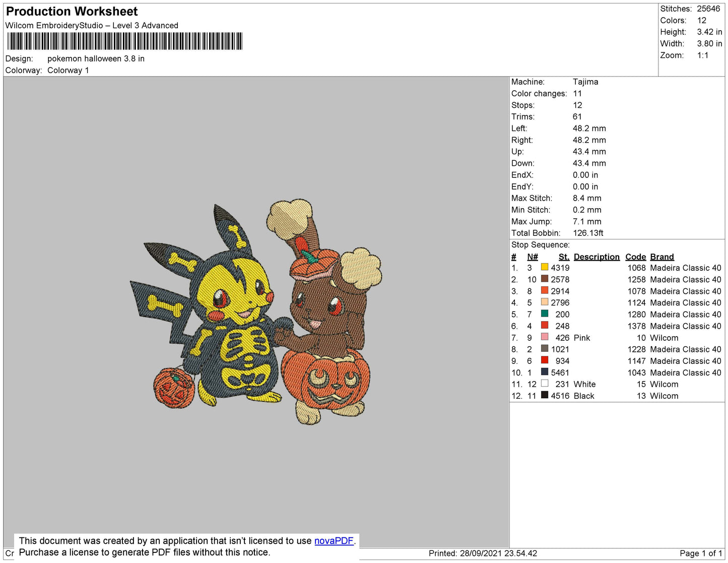The height and width of the screenshot is (563, 728).
Task: Click stitch count 5461 in row 10
Action: [x=560, y=372]
